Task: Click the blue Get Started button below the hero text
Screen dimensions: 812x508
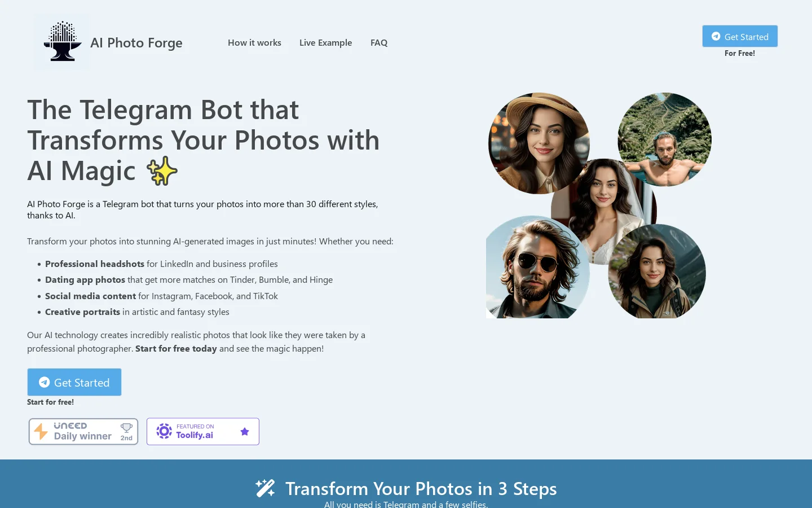Action: click(74, 382)
